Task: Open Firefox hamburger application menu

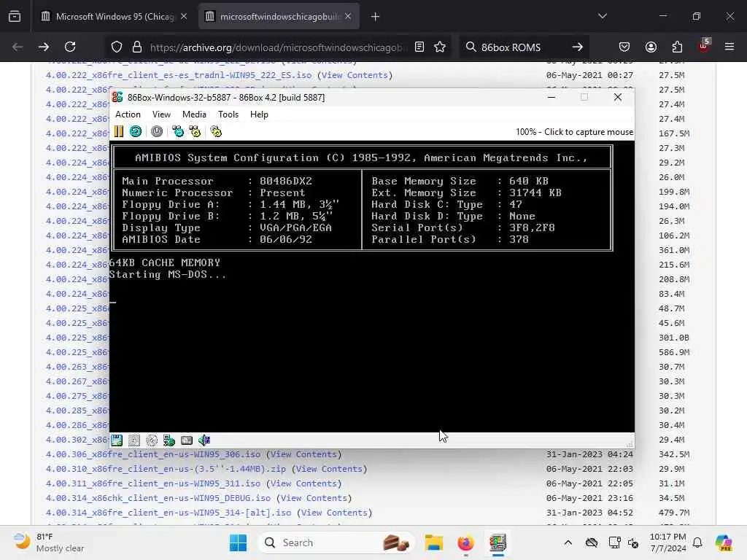Action: point(729,47)
